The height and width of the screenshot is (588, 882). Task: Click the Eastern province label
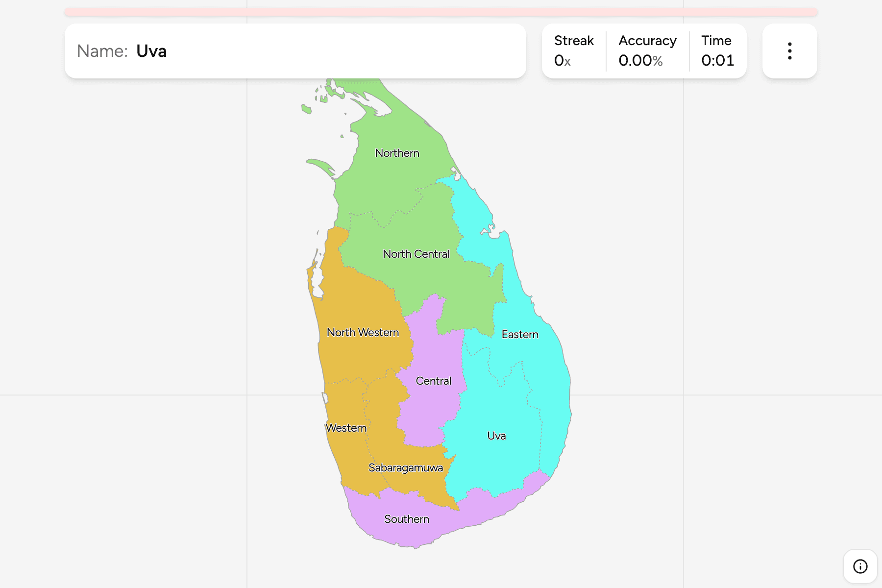(x=520, y=334)
